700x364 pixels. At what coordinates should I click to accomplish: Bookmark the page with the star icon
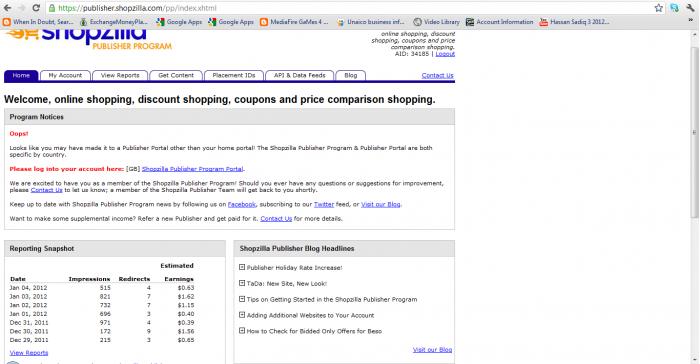(658, 8)
